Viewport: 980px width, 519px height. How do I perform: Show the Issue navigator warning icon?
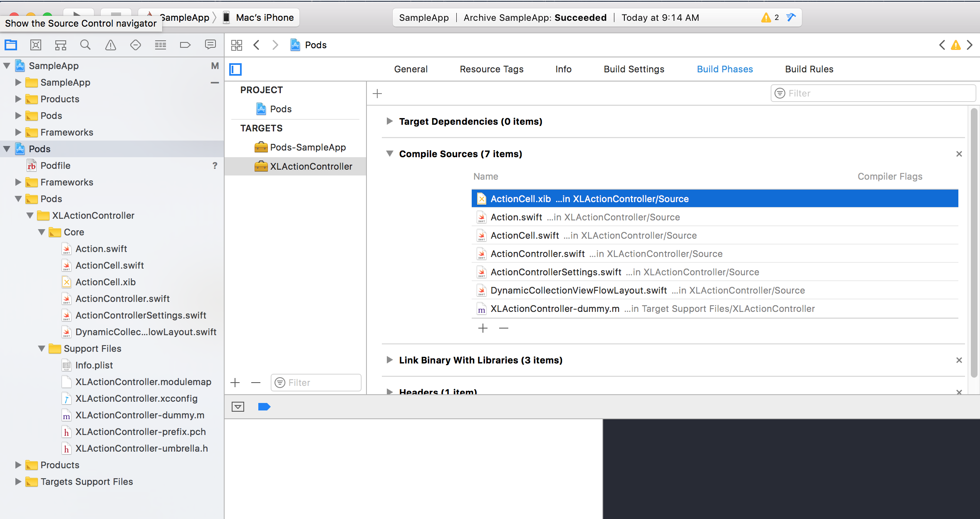111,45
